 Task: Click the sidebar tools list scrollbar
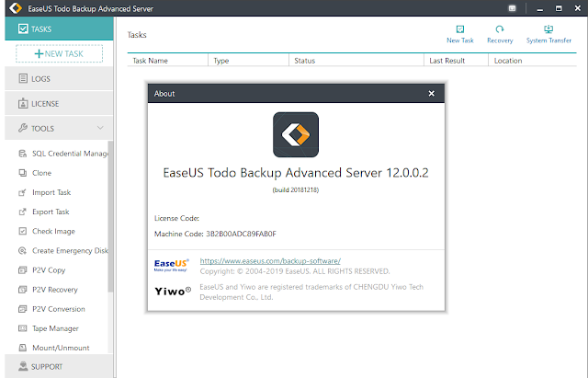coord(110,216)
